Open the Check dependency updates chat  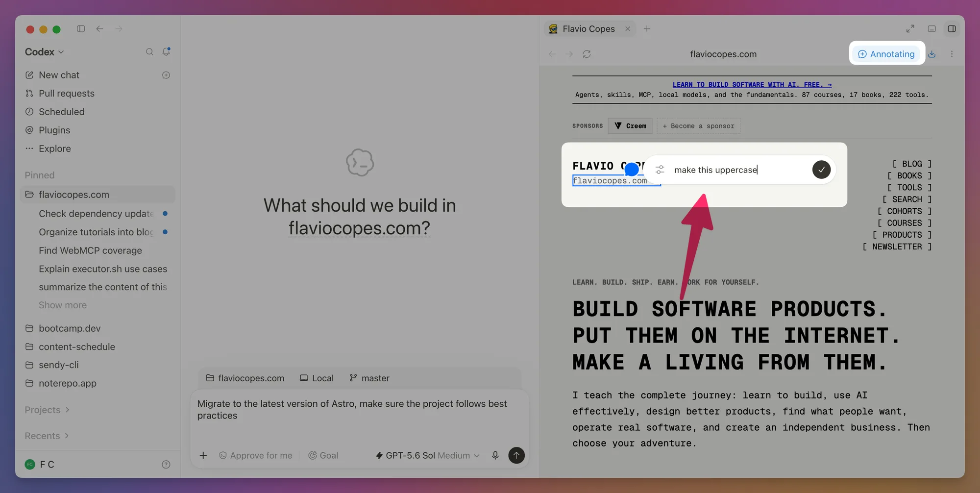(98, 214)
